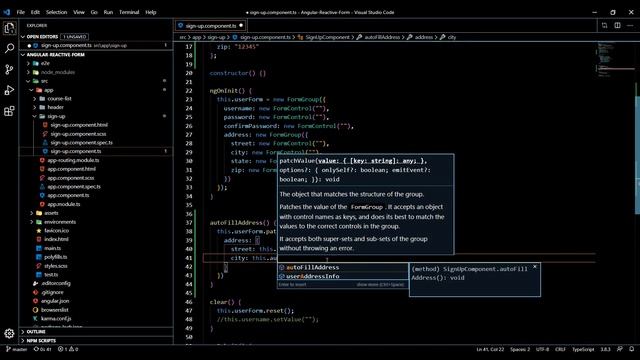The height and width of the screenshot is (360, 640).
Task: Open app.module.ts in the explorer
Action: click(x=64, y=204)
